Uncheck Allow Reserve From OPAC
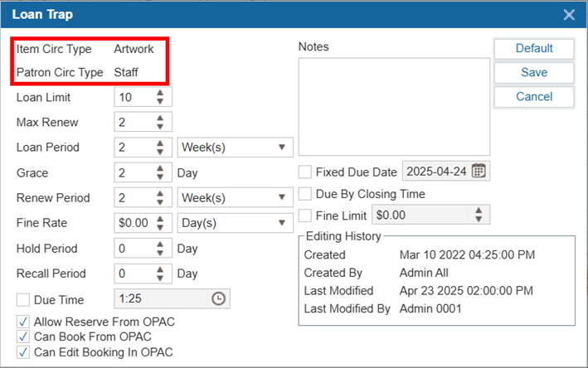The width and height of the screenshot is (588, 368). tap(23, 322)
